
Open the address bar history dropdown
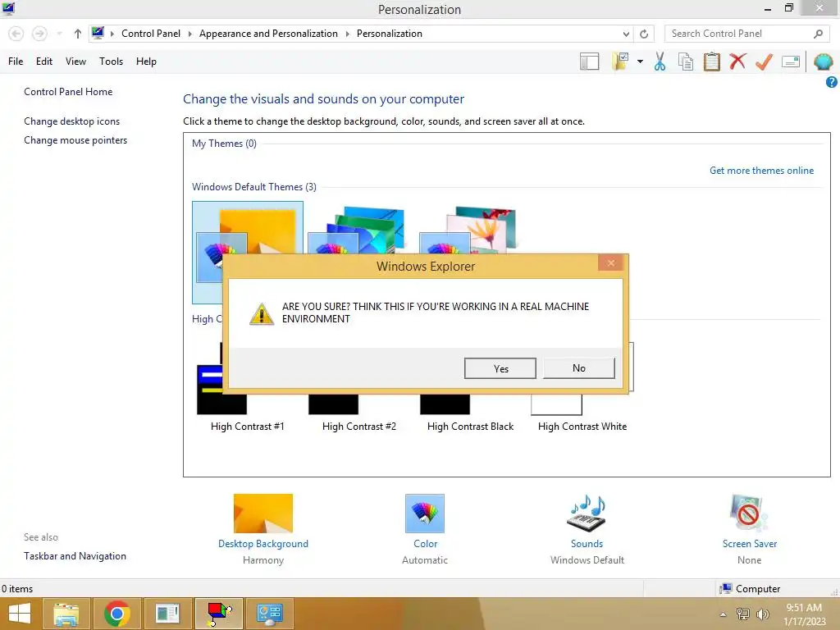tap(626, 34)
